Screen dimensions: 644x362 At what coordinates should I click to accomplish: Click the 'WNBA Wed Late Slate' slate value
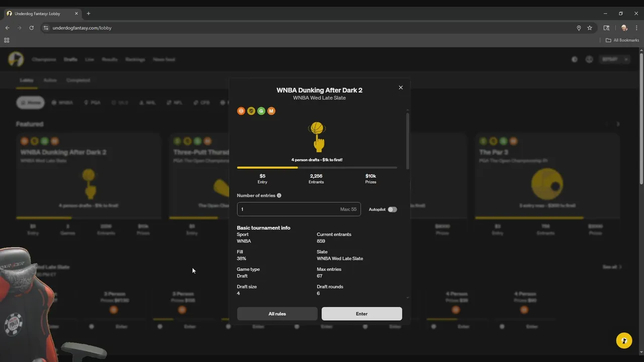point(340,258)
